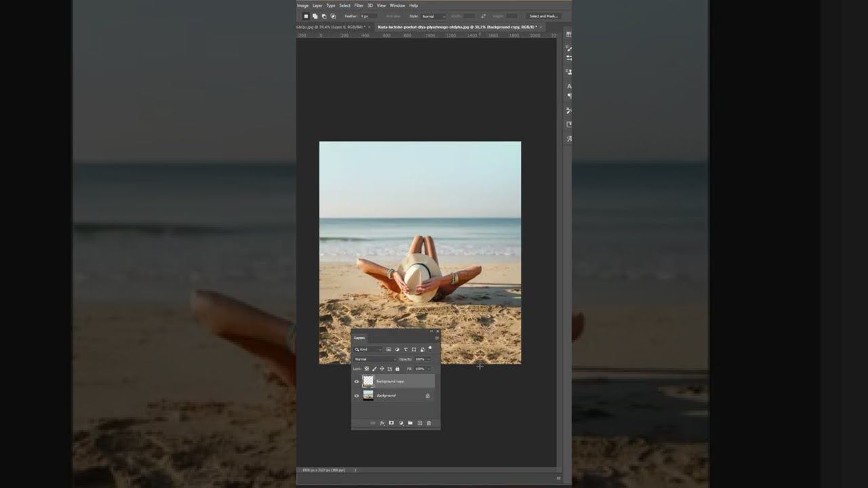Hide the Background copy layer

click(357, 382)
